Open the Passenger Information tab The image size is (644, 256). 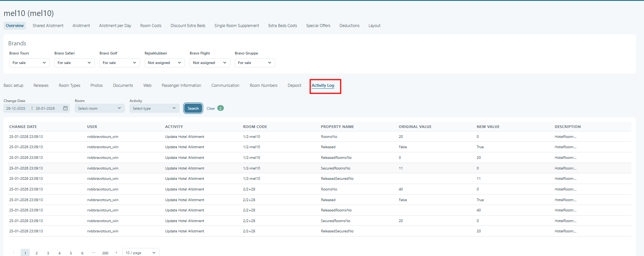click(x=181, y=86)
